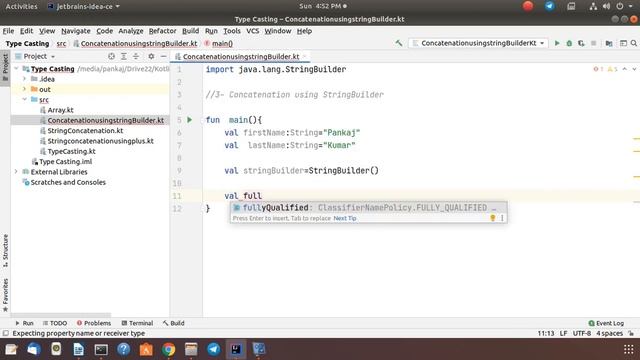640x360 pixels.
Task: Run main function from gutter arrow
Action: (189, 120)
